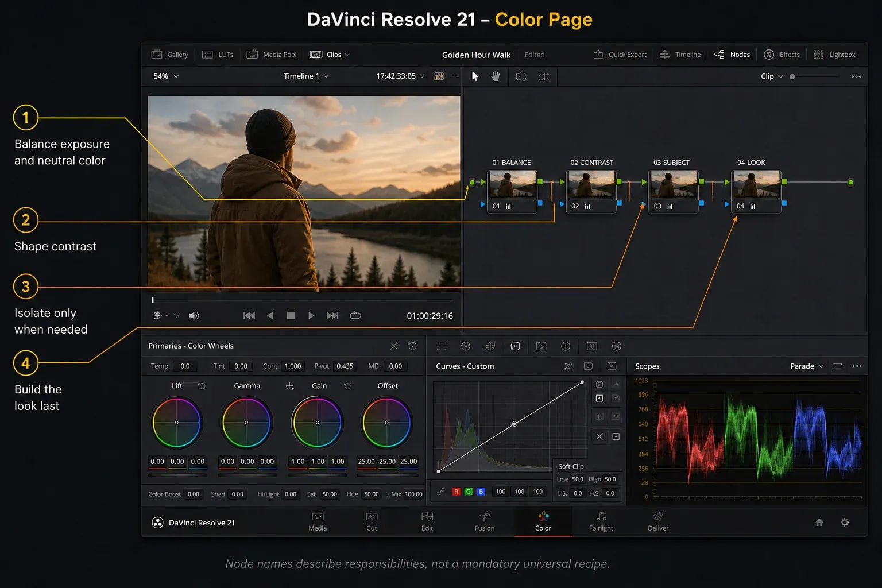Image resolution: width=882 pixels, height=588 pixels.
Task: Toggle the green G curve channel
Action: pyautogui.click(x=469, y=492)
